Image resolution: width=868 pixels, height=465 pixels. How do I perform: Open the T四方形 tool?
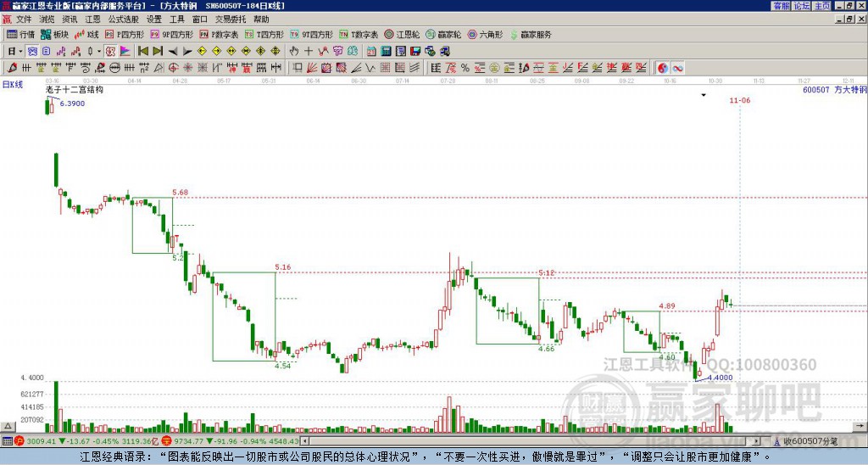tap(264, 34)
